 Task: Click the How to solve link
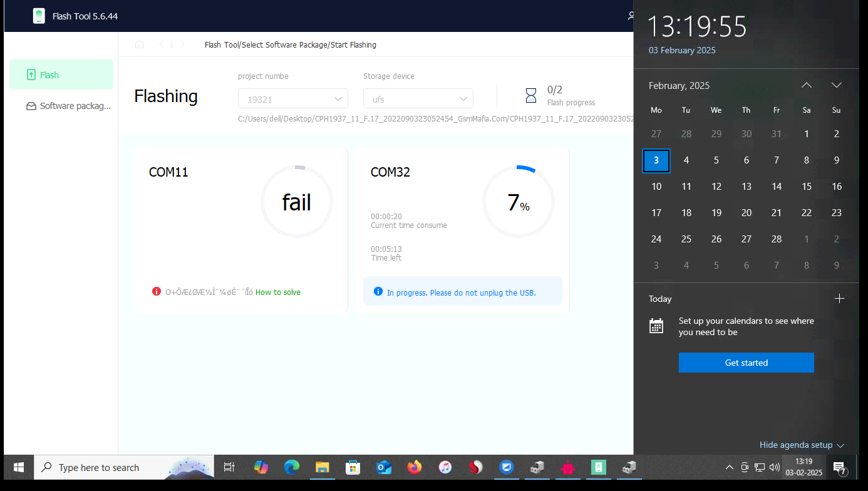click(278, 292)
